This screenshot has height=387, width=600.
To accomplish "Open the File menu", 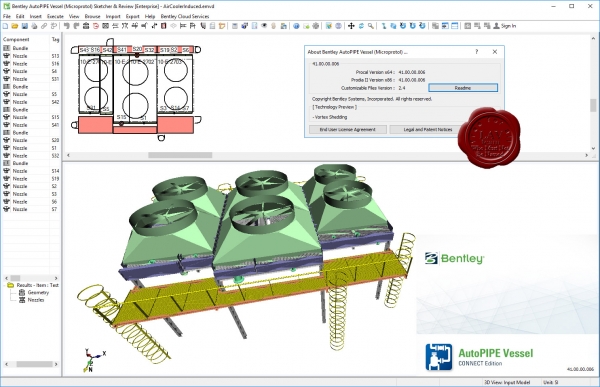I will coord(7,16).
